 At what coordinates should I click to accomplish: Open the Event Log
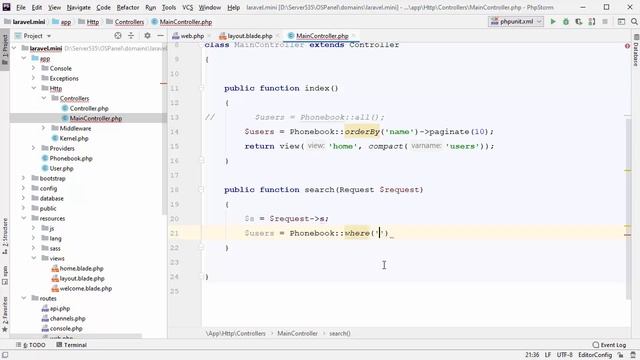pos(609,345)
